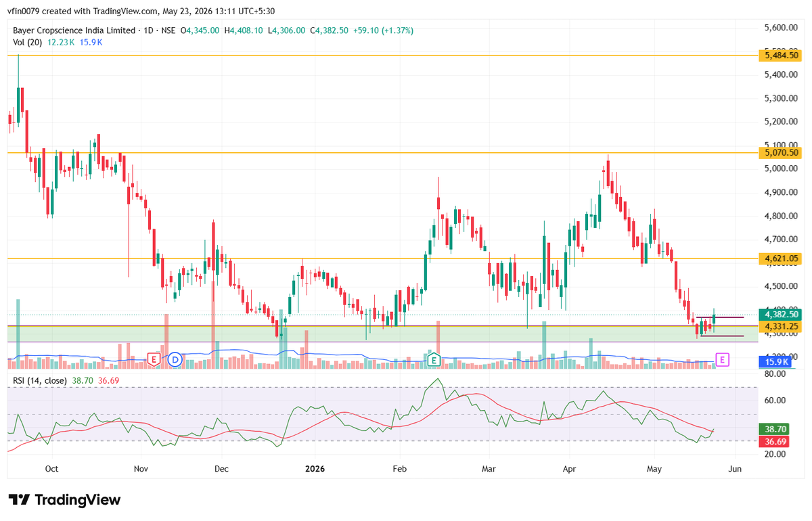Screen dimensions: 812x521
Task: Select the Mar label on the time axis
Action: point(489,468)
